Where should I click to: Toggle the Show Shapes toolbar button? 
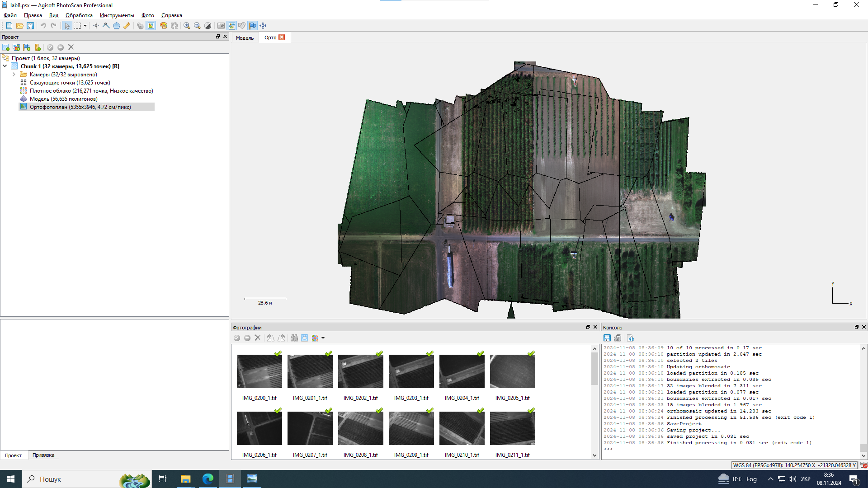[242, 26]
